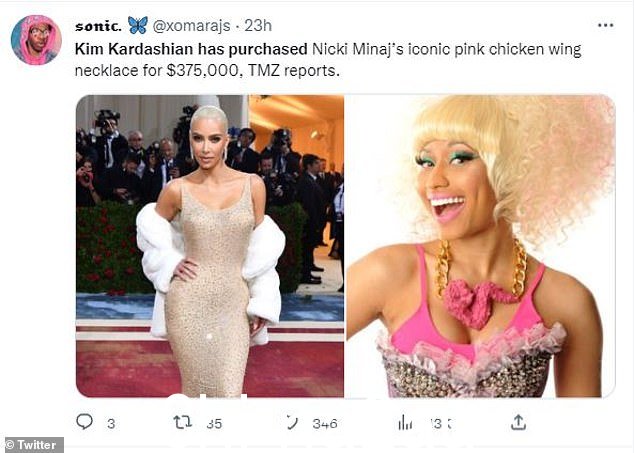The width and height of the screenshot is (634, 453).
Task: Open the sonic. profile avatar picture
Action: [x=36, y=40]
